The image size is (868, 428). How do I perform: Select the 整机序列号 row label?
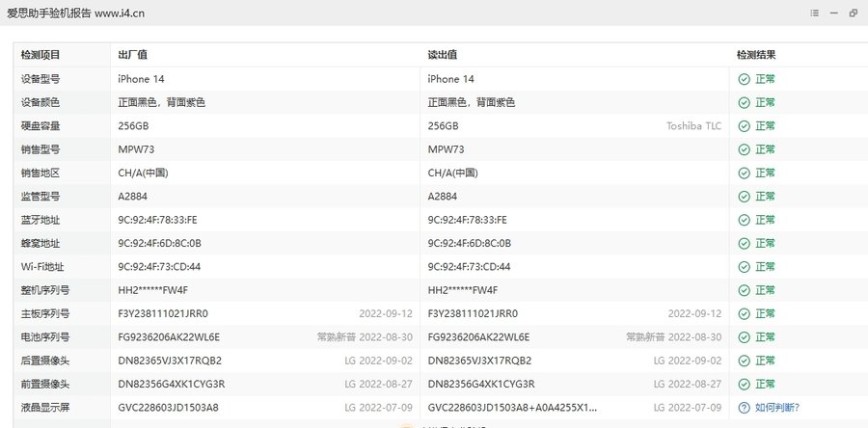click(x=45, y=290)
